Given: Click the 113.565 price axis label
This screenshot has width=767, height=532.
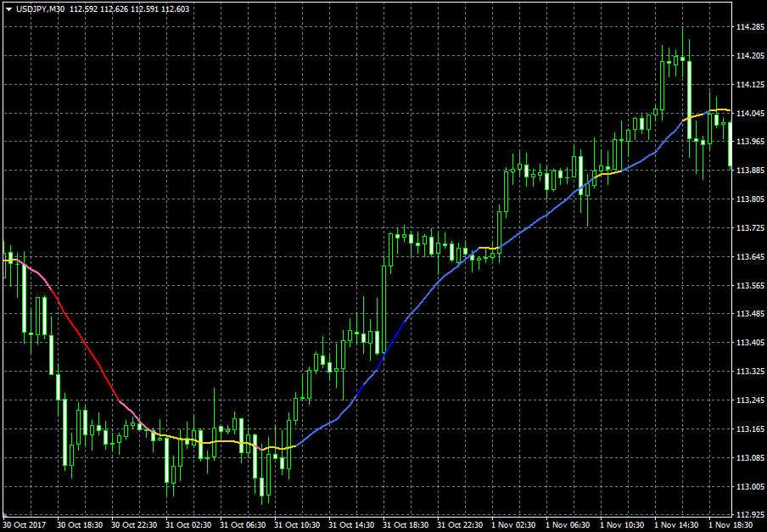Looking at the screenshot, I should coord(749,285).
